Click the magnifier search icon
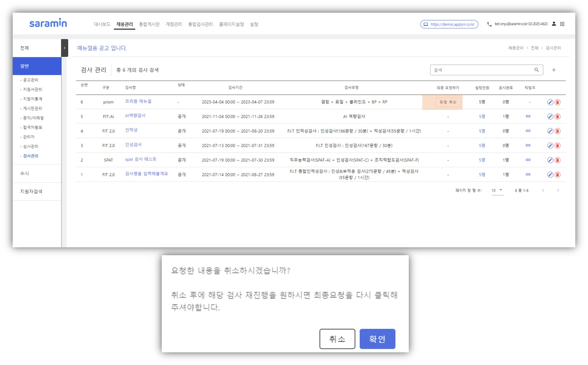588x365 pixels. pyautogui.click(x=536, y=70)
